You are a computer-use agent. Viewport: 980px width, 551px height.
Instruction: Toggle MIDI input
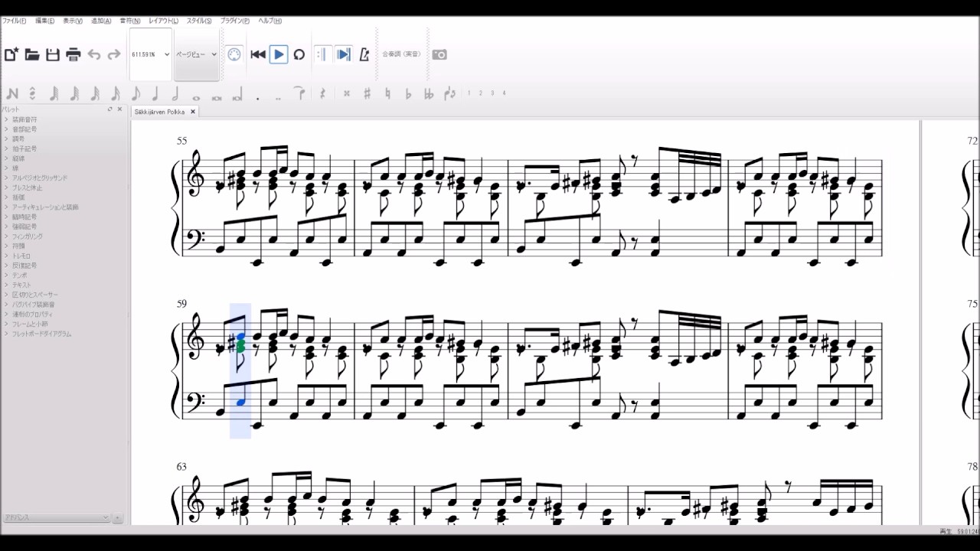tap(234, 54)
